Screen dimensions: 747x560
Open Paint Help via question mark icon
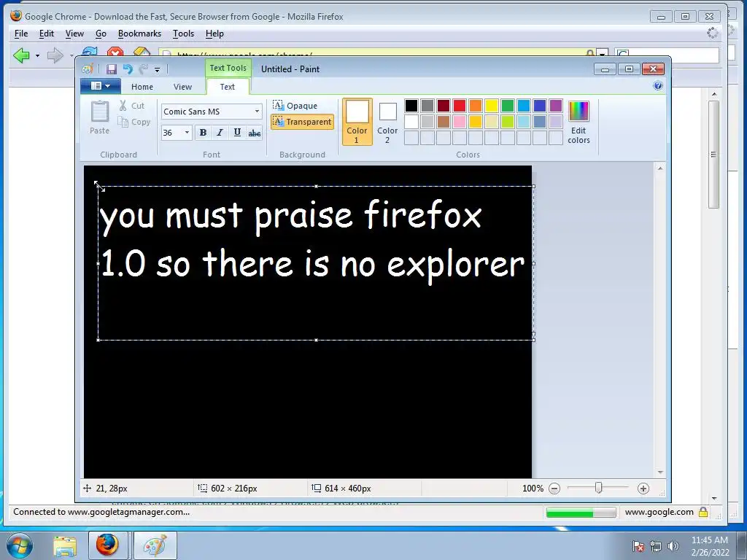click(658, 86)
